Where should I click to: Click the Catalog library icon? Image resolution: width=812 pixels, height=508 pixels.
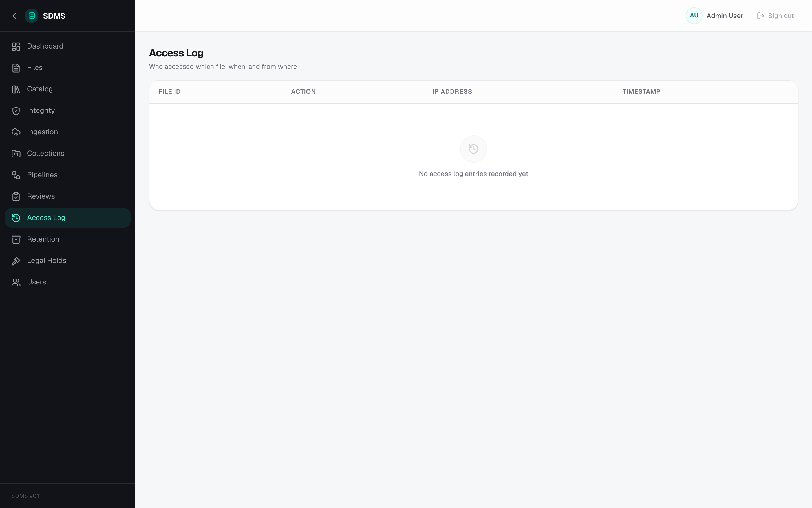(x=16, y=89)
